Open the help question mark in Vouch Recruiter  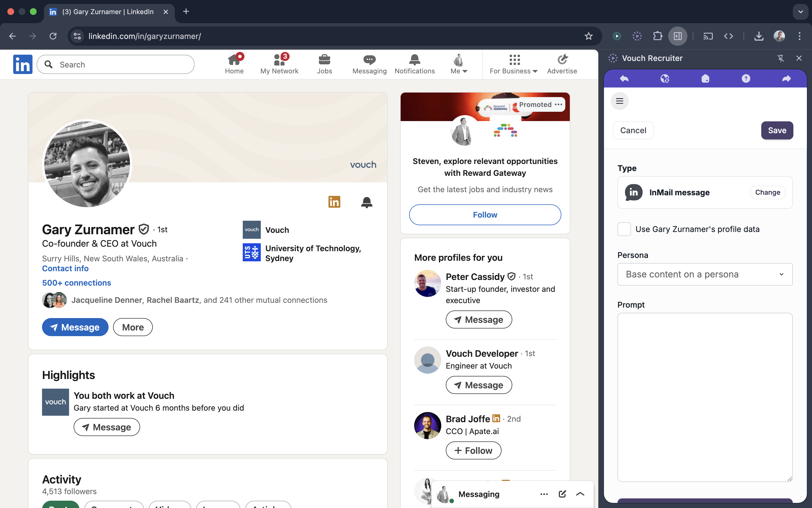[745, 79]
